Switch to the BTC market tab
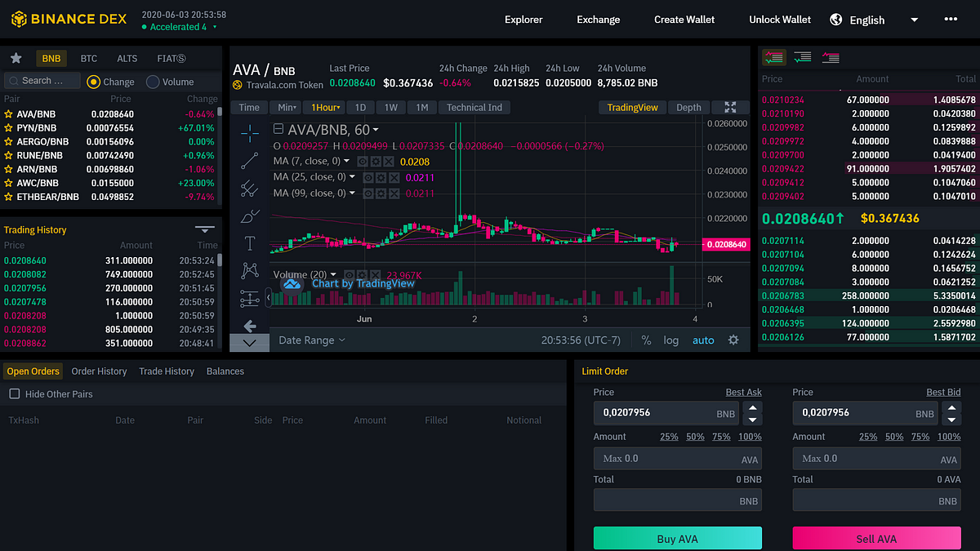The width and height of the screenshot is (980, 551). [89, 58]
